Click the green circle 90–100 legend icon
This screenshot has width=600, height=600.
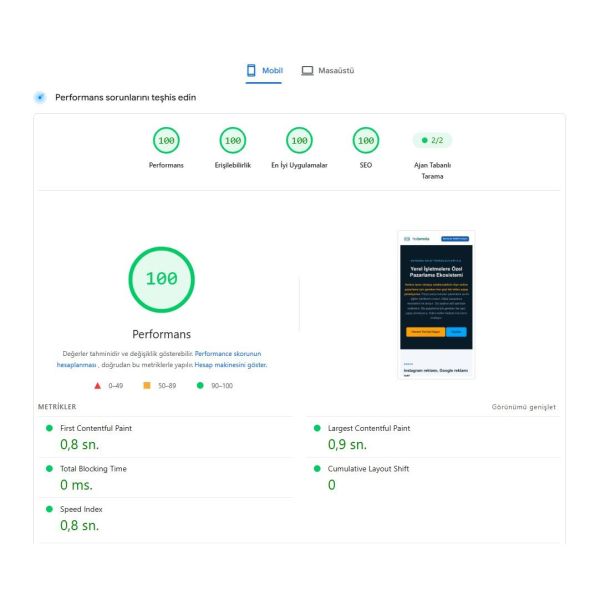coord(200,385)
